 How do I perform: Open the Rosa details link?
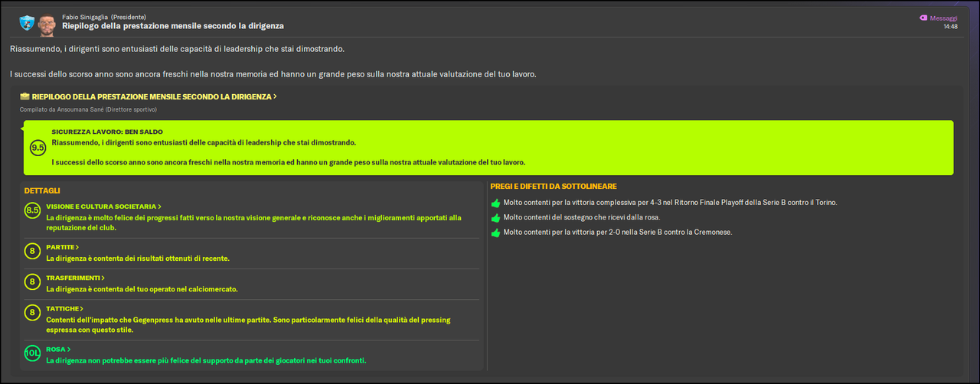point(58,350)
